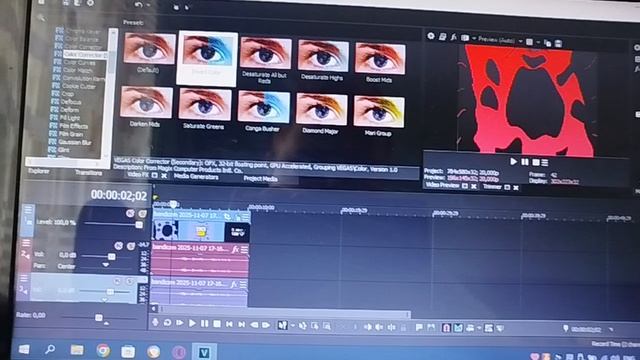Select Gaussian Blur in the FX list
Image resolution: width=640 pixels, height=360 pixels.
pyautogui.click(x=75, y=142)
